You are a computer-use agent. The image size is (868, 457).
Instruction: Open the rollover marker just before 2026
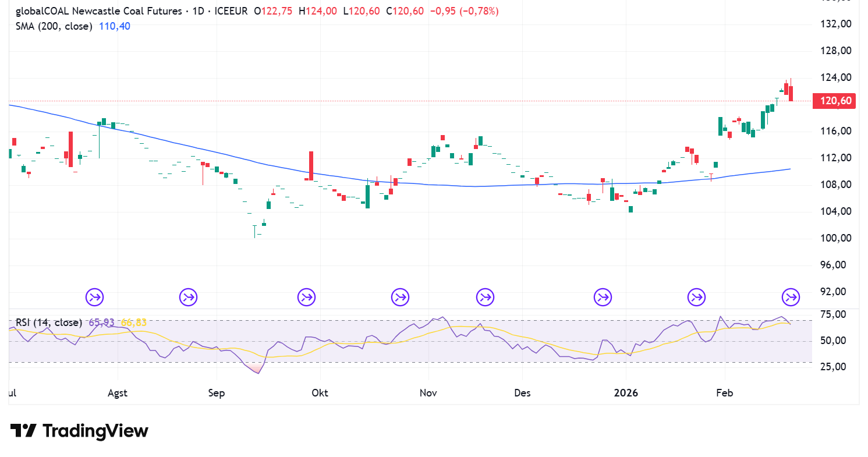tap(603, 297)
